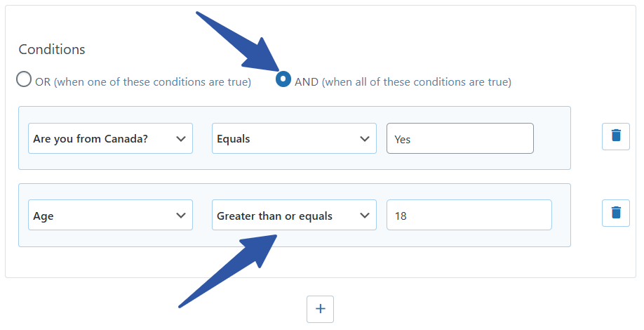Expand the Equals operator dropdown
Image resolution: width=644 pixels, height=330 pixels.
coord(286,139)
